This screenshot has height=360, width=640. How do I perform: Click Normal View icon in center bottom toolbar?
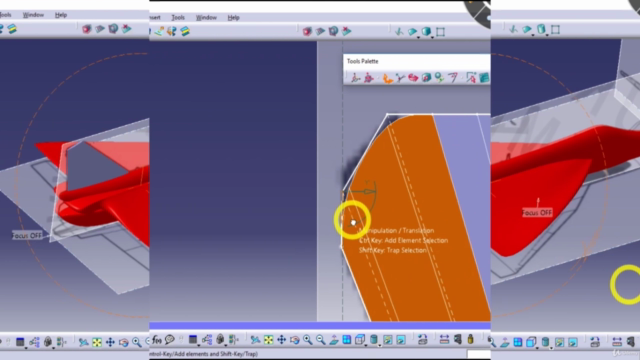[334, 340]
